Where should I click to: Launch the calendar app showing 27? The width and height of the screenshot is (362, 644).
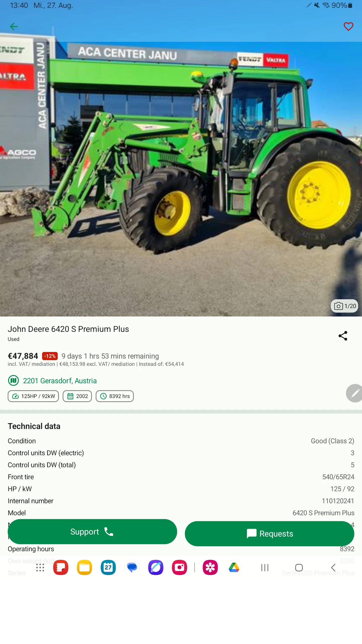(x=108, y=568)
